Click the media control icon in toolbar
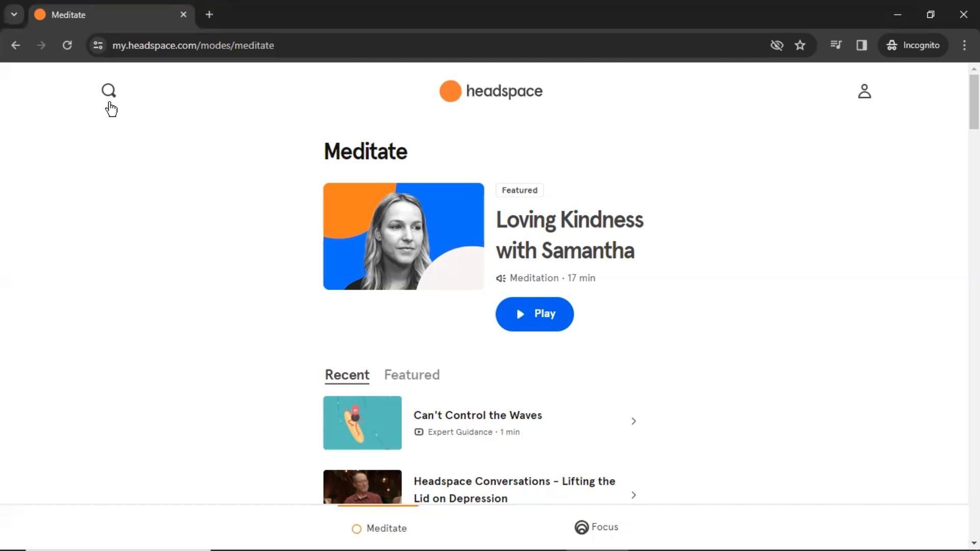The image size is (980, 551). pyautogui.click(x=836, y=45)
